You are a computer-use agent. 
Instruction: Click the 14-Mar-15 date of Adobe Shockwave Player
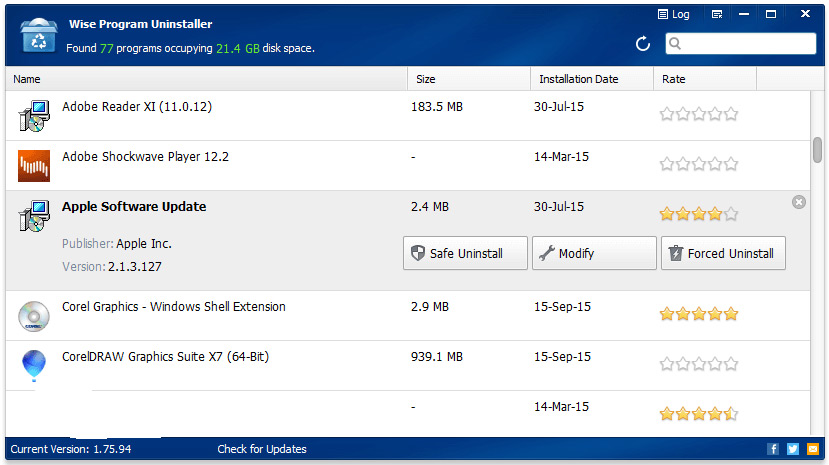point(561,157)
